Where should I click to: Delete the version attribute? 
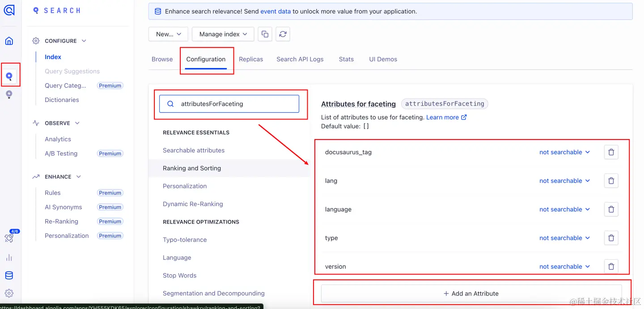click(x=611, y=267)
